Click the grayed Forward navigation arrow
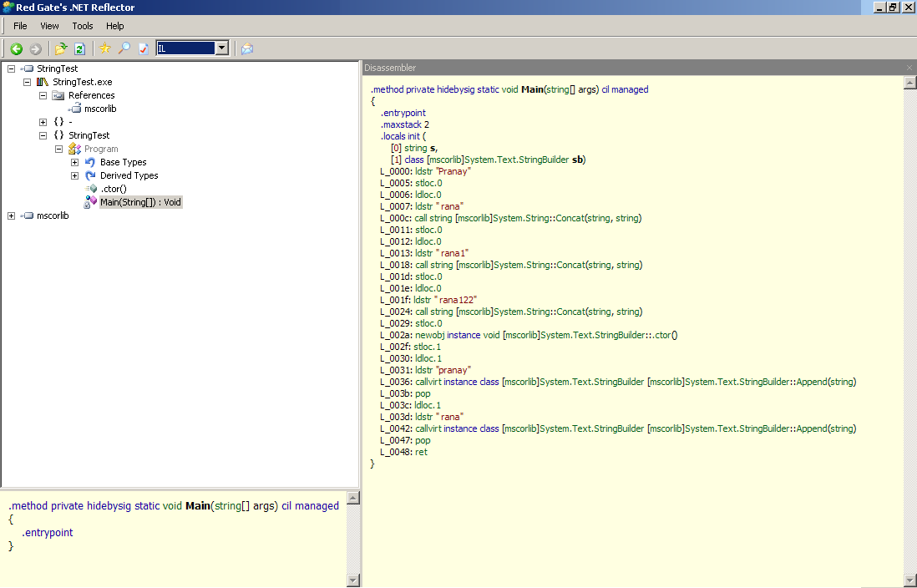The height and width of the screenshot is (588, 917). pos(36,49)
